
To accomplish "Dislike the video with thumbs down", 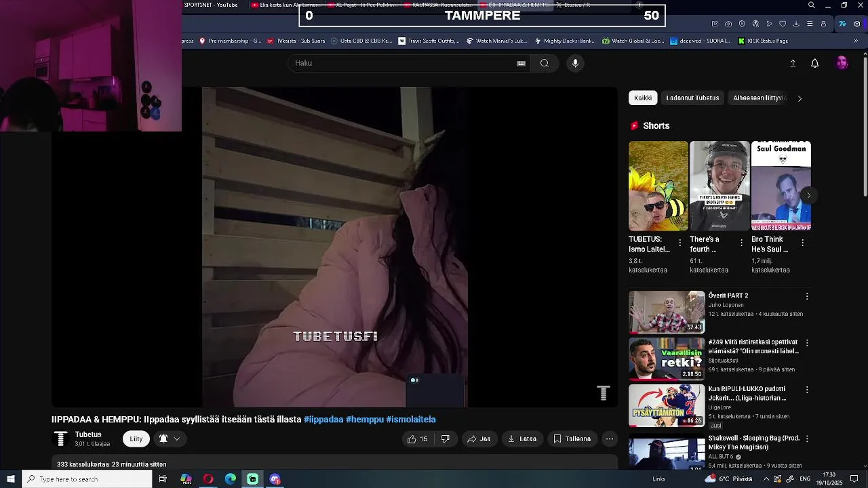I will 446,439.
